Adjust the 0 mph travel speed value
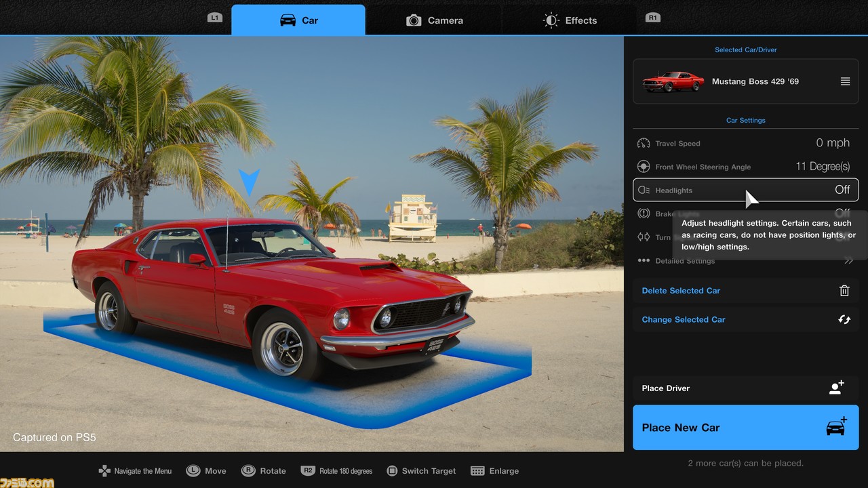 (x=833, y=143)
